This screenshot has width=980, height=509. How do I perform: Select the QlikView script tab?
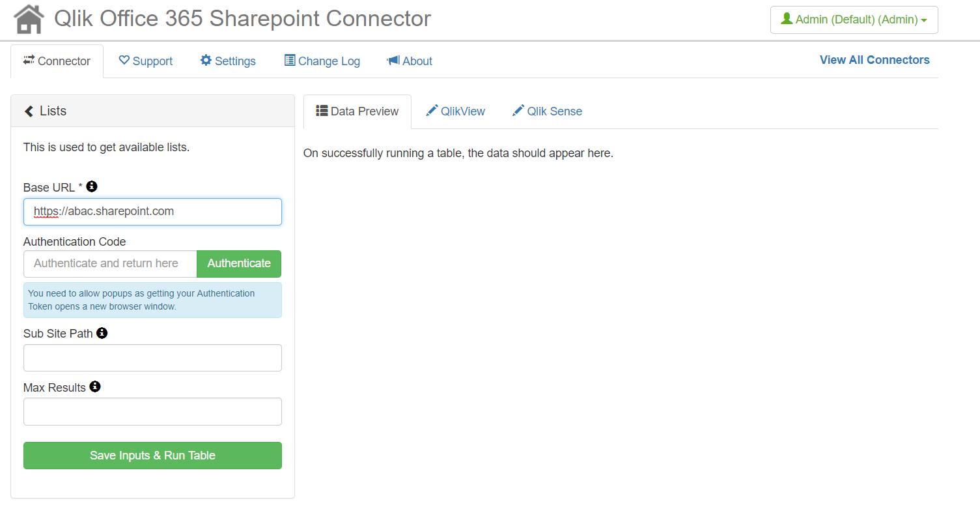[x=455, y=111]
